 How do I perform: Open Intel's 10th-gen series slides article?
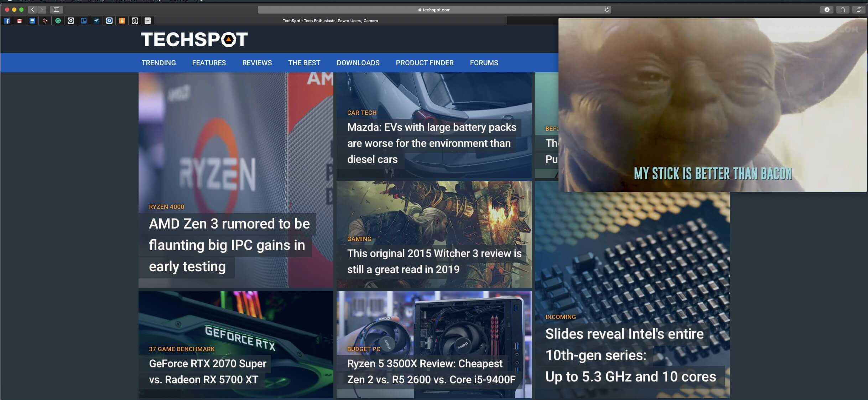(630, 355)
